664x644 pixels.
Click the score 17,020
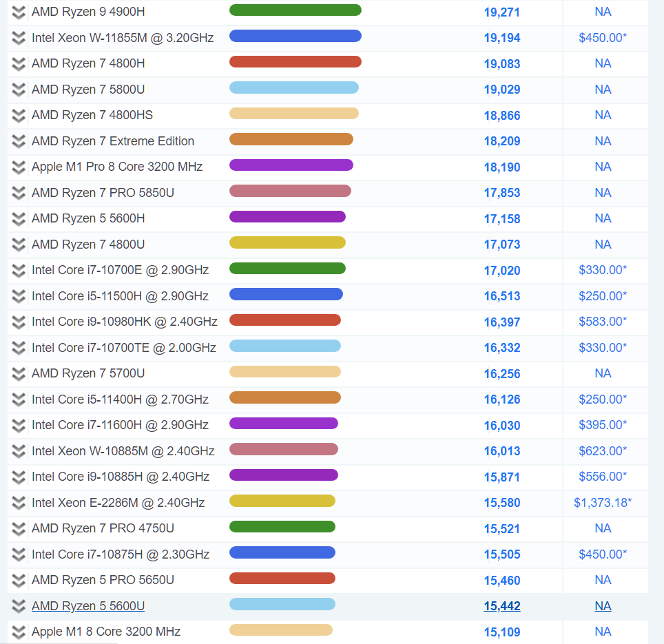tap(502, 271)
